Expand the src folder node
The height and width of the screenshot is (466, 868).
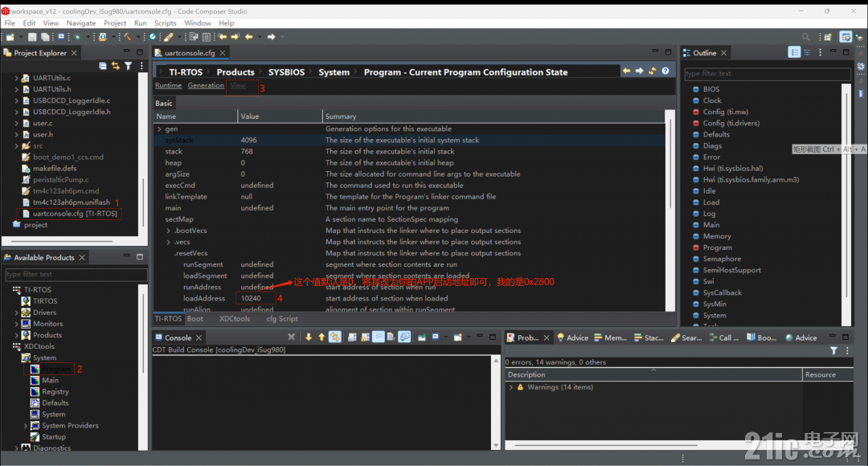16,146
